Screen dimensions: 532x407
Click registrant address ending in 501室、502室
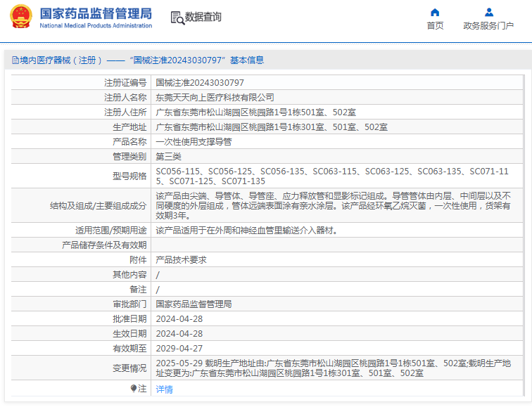(x=256, y=112)
